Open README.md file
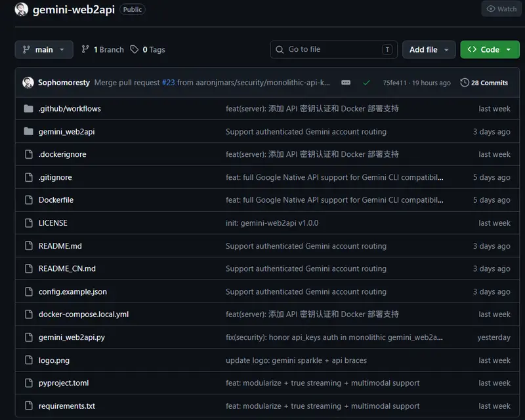Screen dimensions: 525x420 pos(60,246)
